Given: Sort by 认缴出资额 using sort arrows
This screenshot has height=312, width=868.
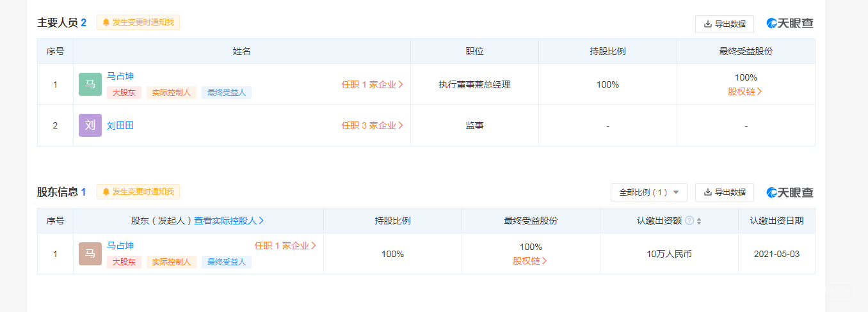Looking at the screenshot, I should (699, 221).
